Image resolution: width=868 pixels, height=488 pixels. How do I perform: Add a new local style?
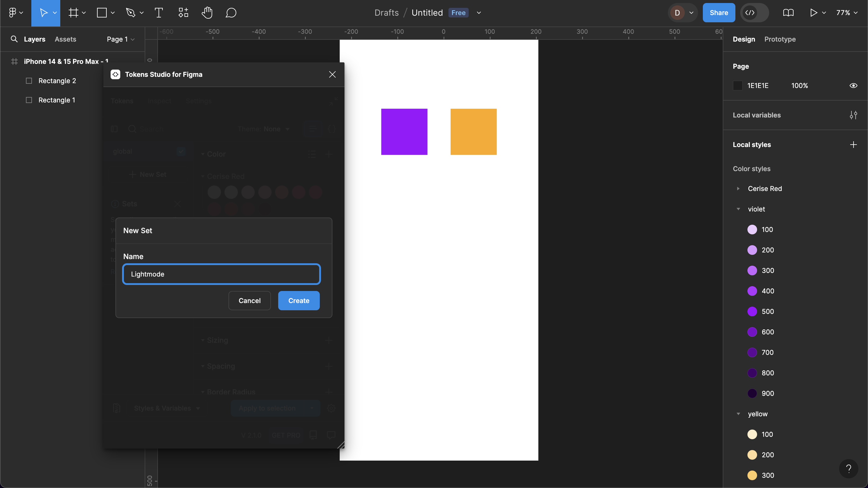point(853,145)
